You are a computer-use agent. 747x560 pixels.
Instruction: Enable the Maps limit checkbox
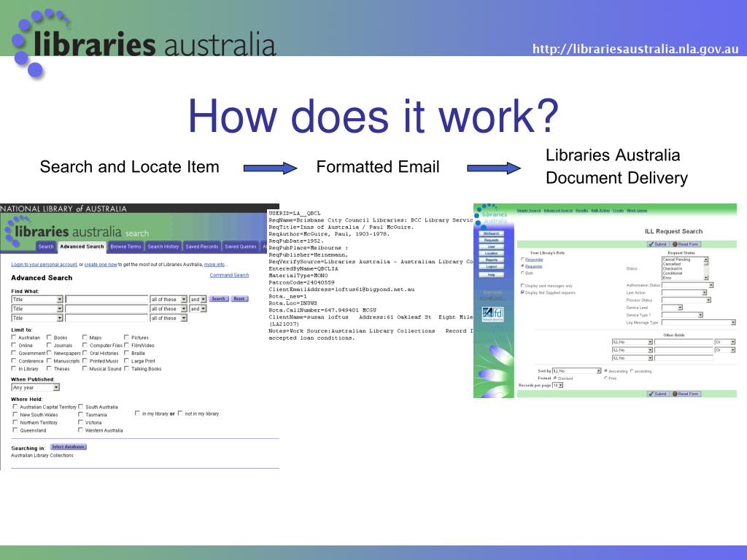[x=85, y=337]
